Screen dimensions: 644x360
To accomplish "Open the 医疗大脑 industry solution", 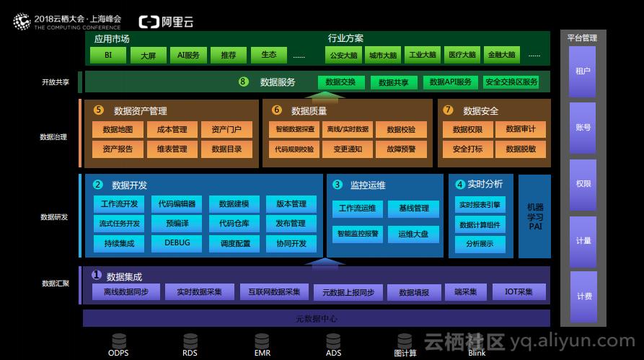I will [x=462, y=55].
